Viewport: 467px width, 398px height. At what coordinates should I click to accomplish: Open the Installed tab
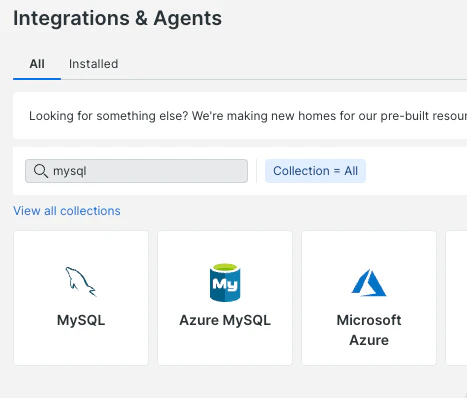93,64
